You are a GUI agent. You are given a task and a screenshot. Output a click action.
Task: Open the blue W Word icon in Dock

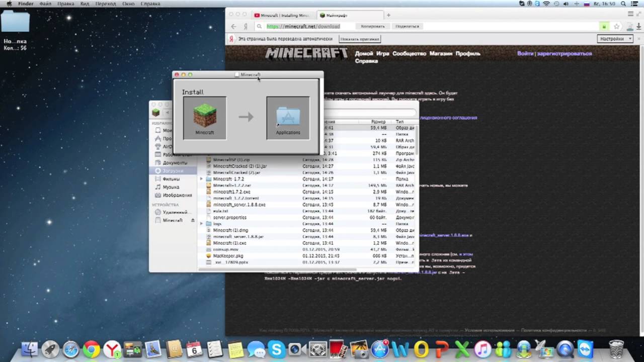coord(400,348)
